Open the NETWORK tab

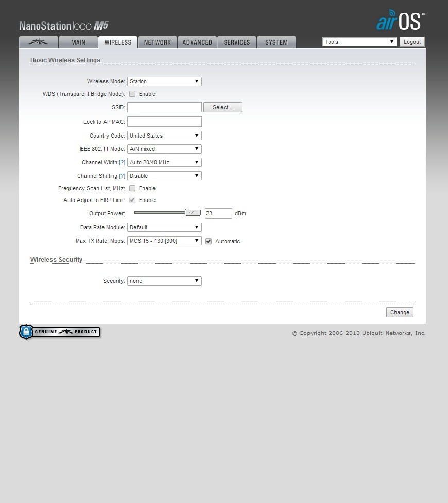pyautogui.click(x=158, y=42)
